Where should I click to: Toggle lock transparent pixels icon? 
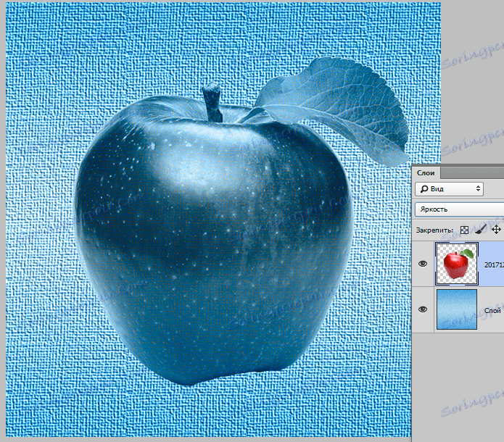[464, 230]
